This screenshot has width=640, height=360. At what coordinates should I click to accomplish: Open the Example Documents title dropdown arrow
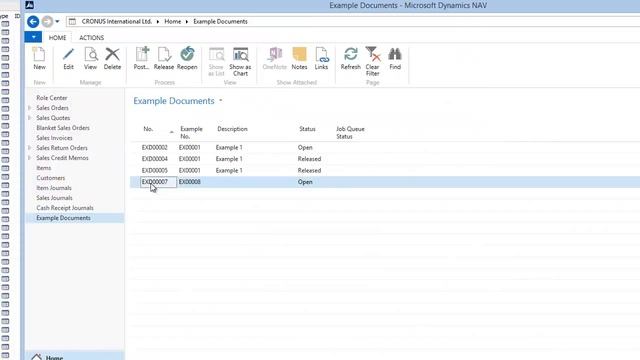pyautogui.click(x=221, y=100)
